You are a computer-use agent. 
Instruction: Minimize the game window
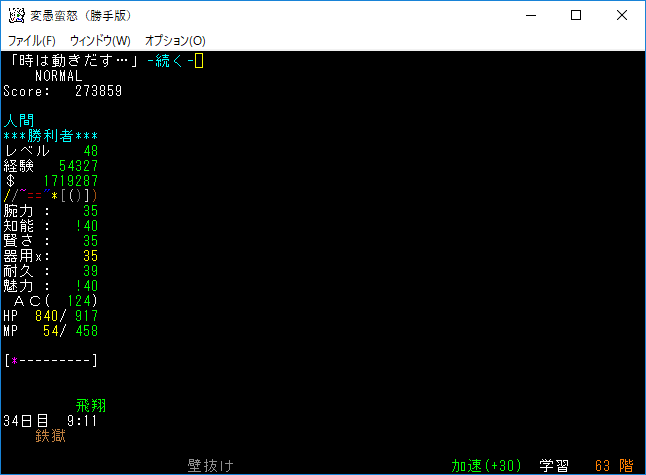529,15
